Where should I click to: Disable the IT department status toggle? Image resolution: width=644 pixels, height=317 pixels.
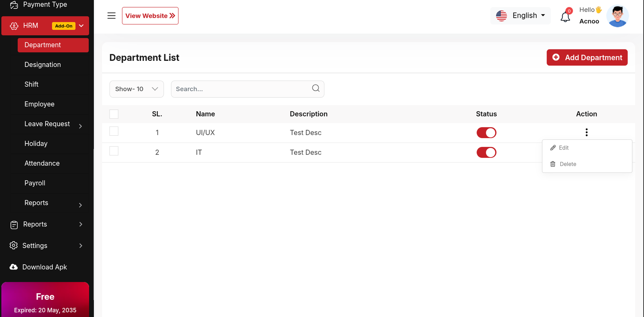pyautogui.click(x=486, y=152)
